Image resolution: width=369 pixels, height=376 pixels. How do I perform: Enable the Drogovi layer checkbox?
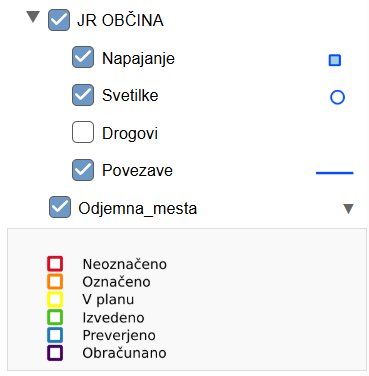pos(83,132)
